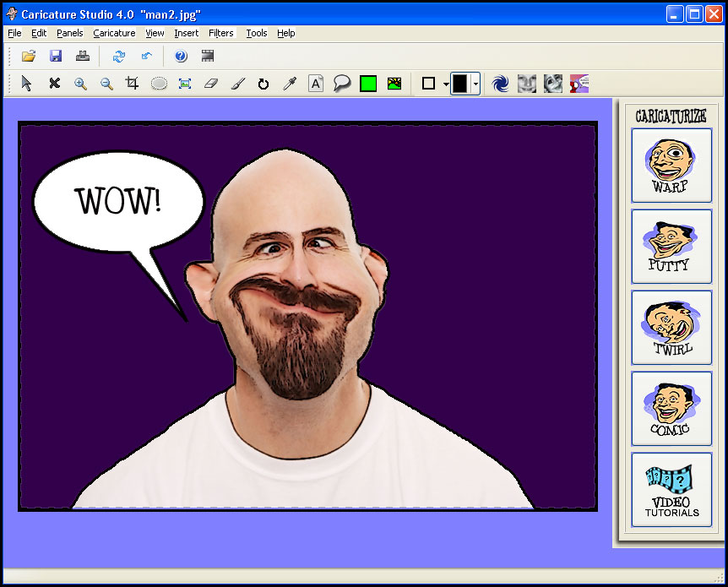728x587 pixels.
Task: Click the zoom in magnifier
Action: (80, 84)
